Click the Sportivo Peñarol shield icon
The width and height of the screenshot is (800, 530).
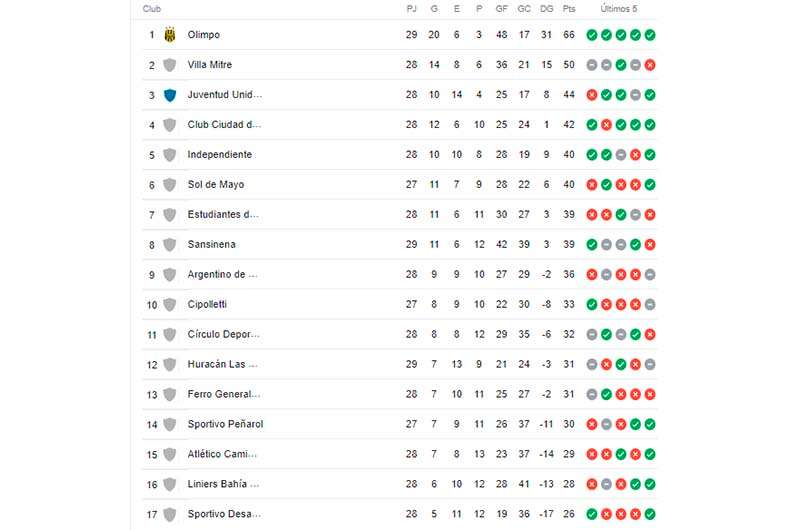click(x=170, y=424)
